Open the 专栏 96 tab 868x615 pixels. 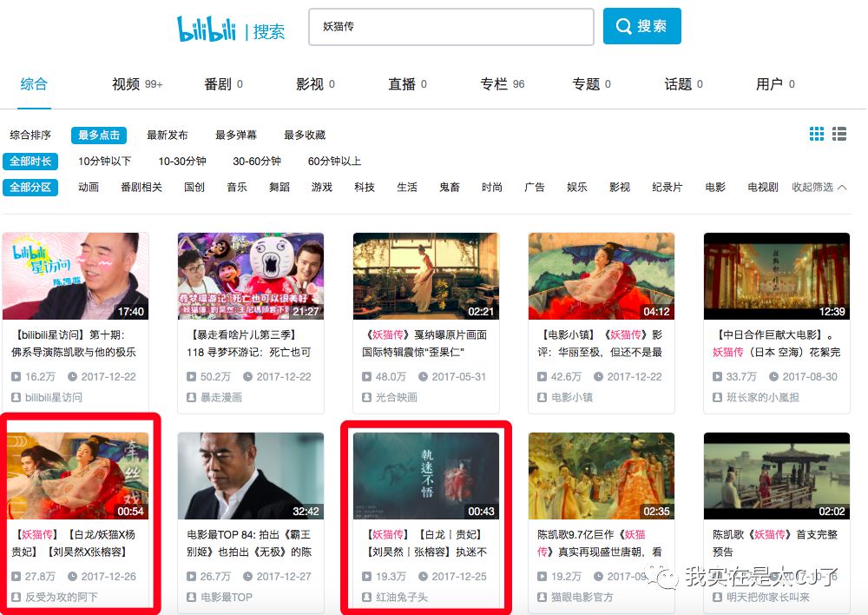coord(502,84)
